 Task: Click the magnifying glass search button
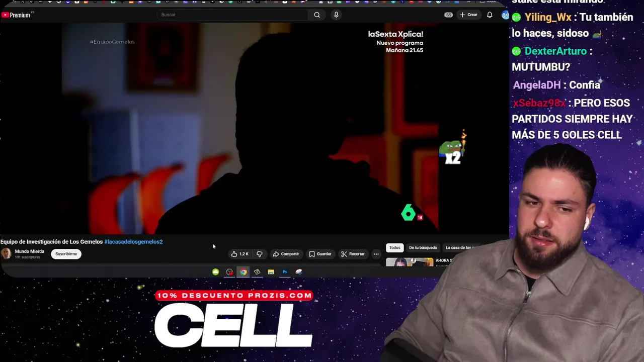tap(317, 15)
